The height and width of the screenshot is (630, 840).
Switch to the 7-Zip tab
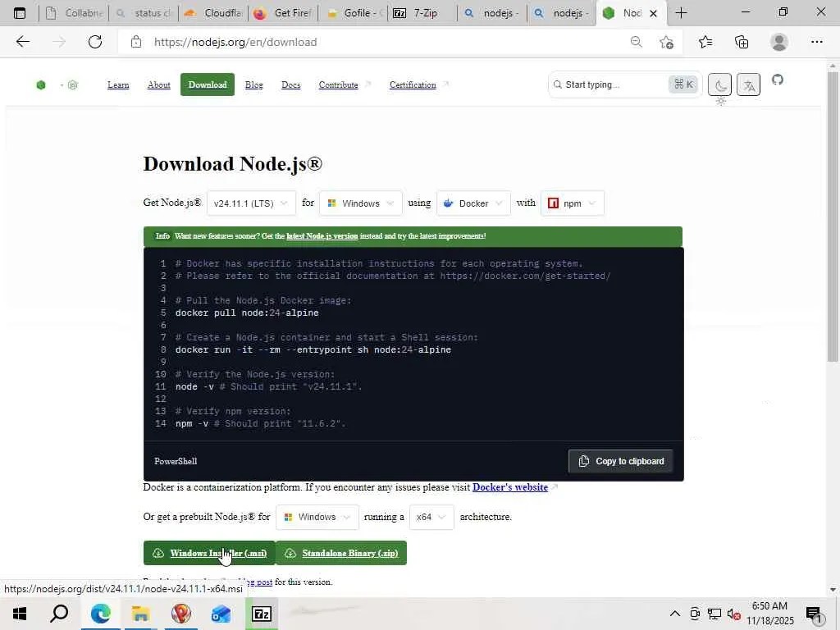point(423,13)
